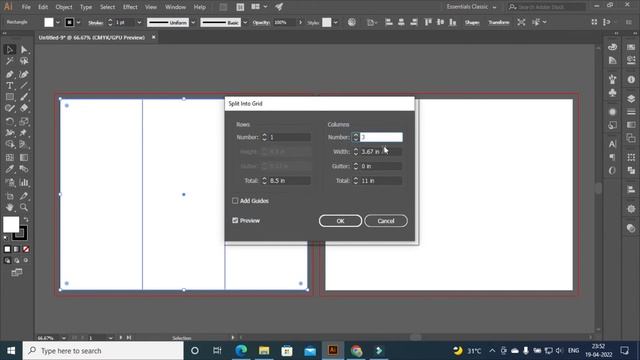640x360 pixels.
Task: Expand Opacity slider arrow
Action: click(300, 22)
